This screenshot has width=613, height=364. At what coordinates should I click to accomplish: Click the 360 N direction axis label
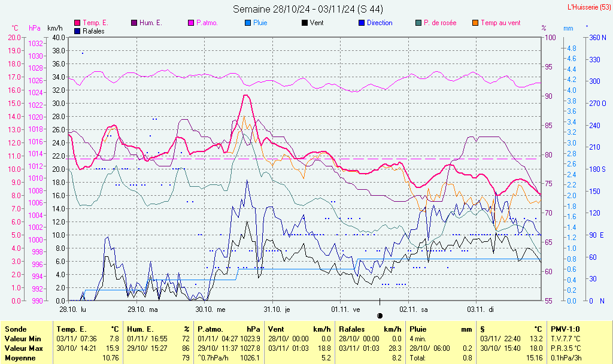(x=598, y=38)
